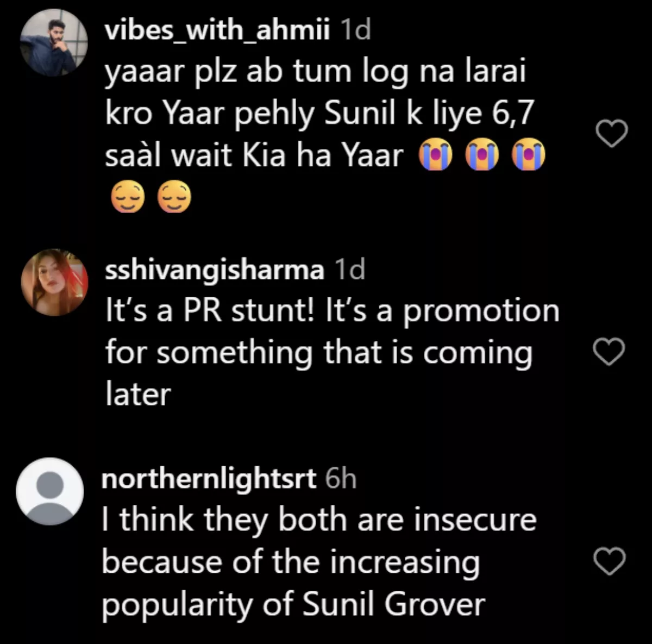Screen dimensions: 652x644
Task: Open the vibes_with_ahmii username link
Action: (x=217, y=30)
